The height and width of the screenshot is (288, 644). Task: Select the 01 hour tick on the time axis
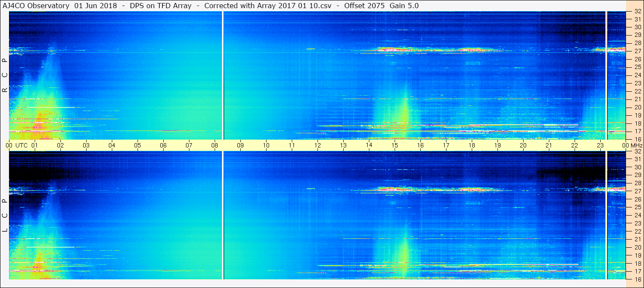click(35, 145)
